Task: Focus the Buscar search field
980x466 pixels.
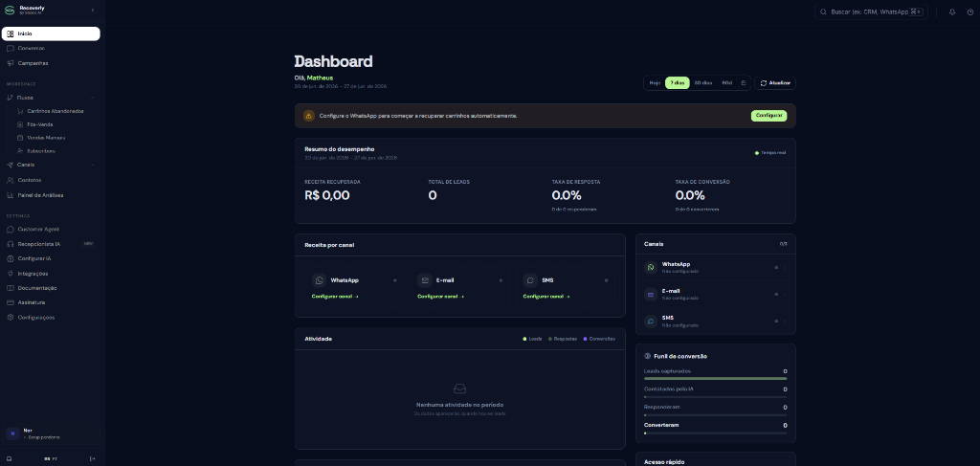Action: (871, 11)
